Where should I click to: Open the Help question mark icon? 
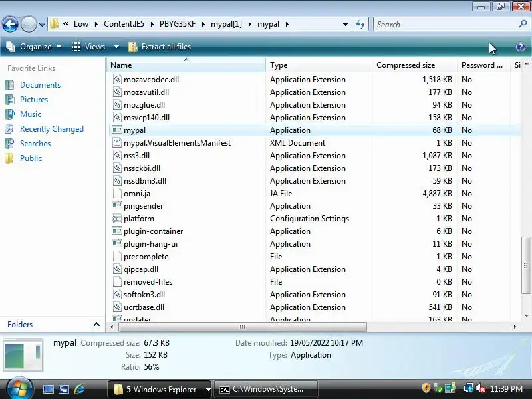click(x=521, y=47)
